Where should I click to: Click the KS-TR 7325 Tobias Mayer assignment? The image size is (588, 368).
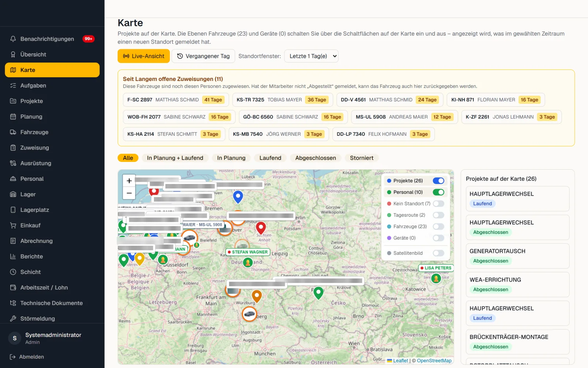coord(282,100)
